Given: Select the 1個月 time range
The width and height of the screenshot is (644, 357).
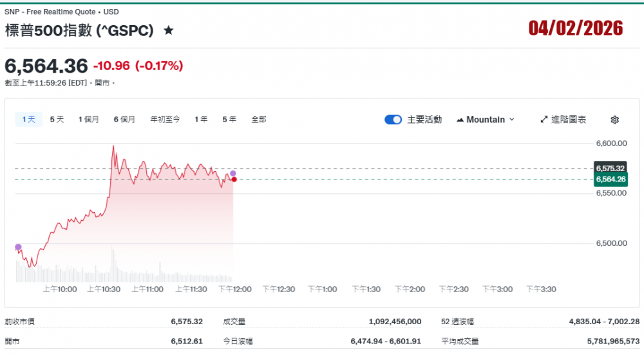Looking at the screenshot, I should (x=89, y=119).
